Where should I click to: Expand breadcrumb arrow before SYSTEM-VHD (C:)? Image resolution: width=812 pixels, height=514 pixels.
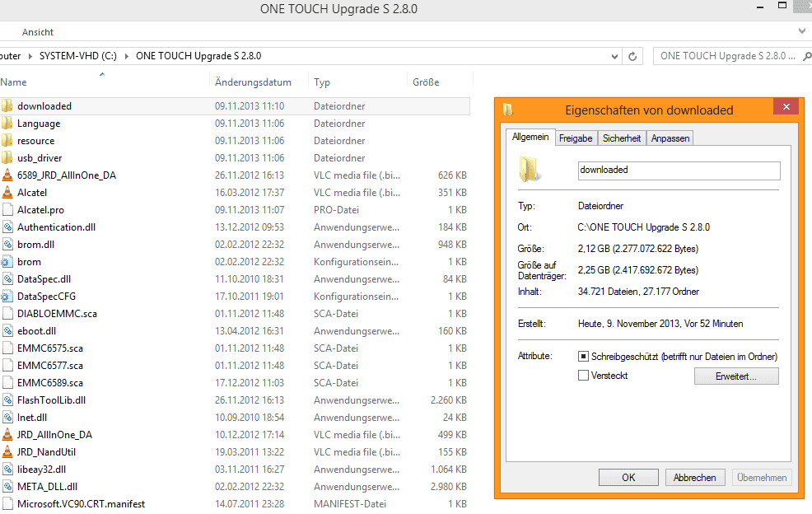pos(30,56)
